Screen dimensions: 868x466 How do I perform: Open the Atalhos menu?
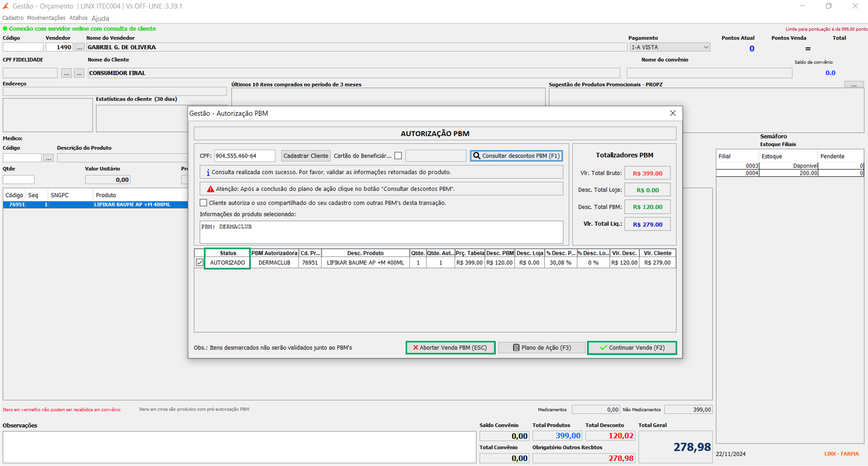(x=79, y=18)
